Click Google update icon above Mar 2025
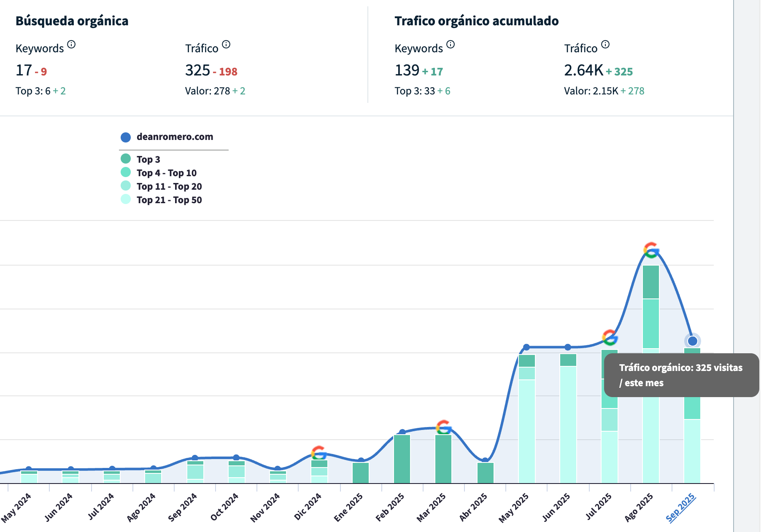 [x=443, y=427]
